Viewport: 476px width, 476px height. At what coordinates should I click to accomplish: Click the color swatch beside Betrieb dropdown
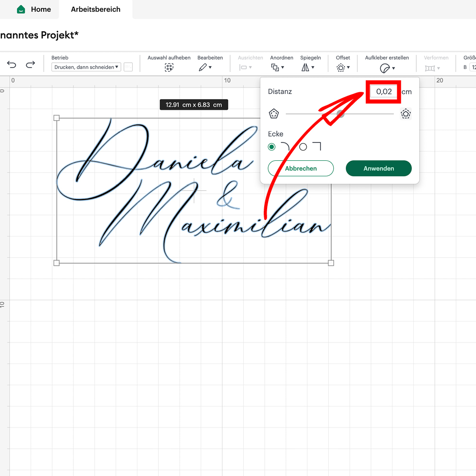click(128, 67)
